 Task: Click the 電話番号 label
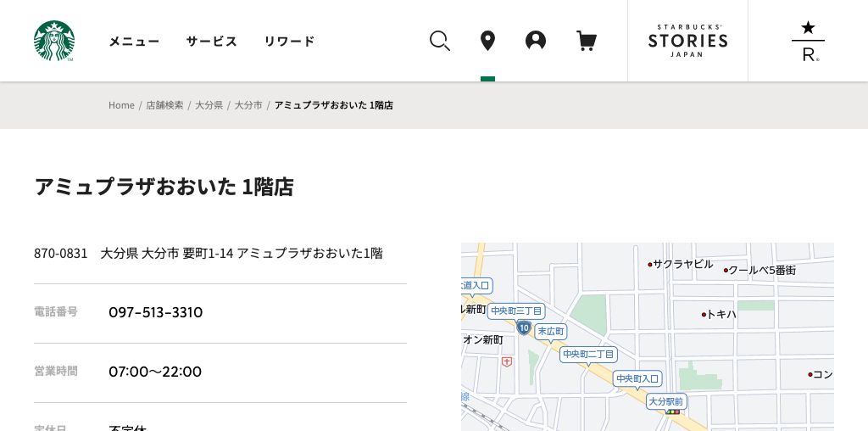pyautogui.click(x=56, y=312)
